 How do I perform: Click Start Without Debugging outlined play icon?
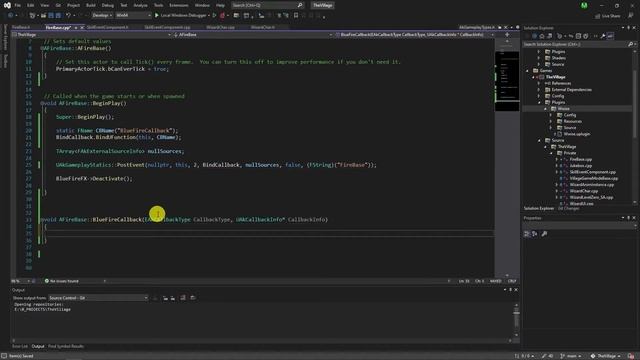214,15
